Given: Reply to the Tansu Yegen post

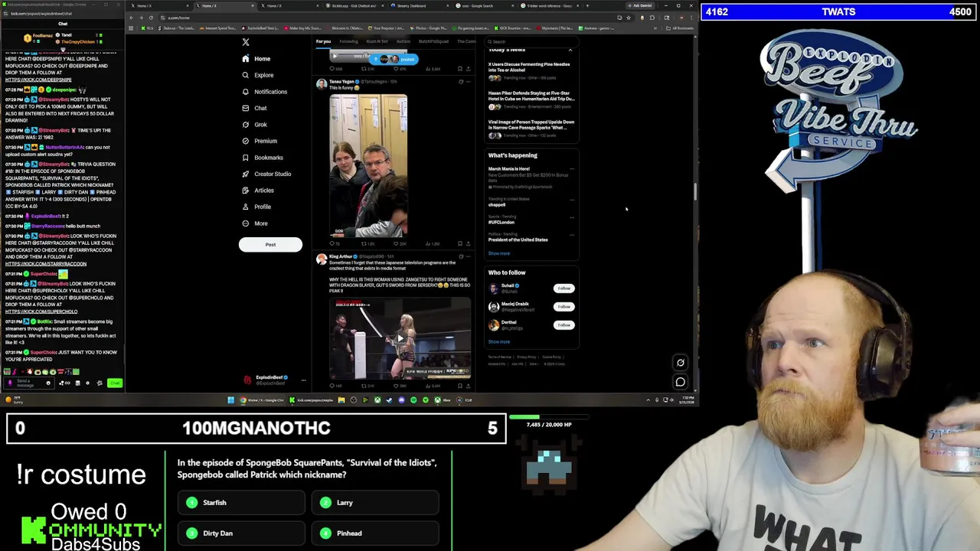Looking at the screenshot, I should [335, 243].
